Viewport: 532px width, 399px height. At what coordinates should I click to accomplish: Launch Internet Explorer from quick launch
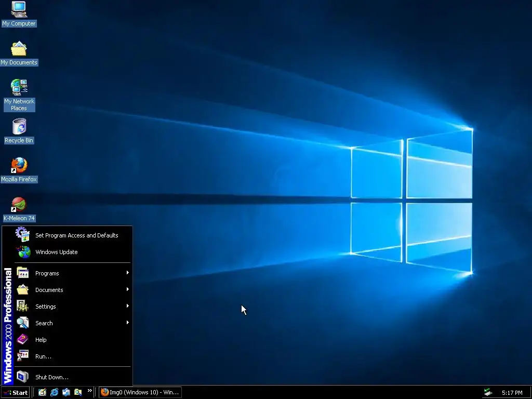pos(54,392)
